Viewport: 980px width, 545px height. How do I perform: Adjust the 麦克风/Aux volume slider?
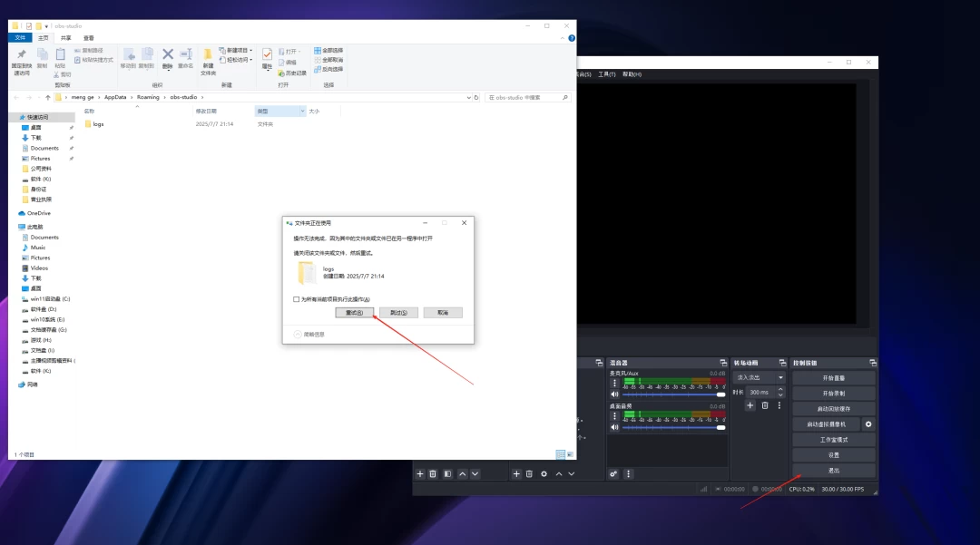pos(673,394)
